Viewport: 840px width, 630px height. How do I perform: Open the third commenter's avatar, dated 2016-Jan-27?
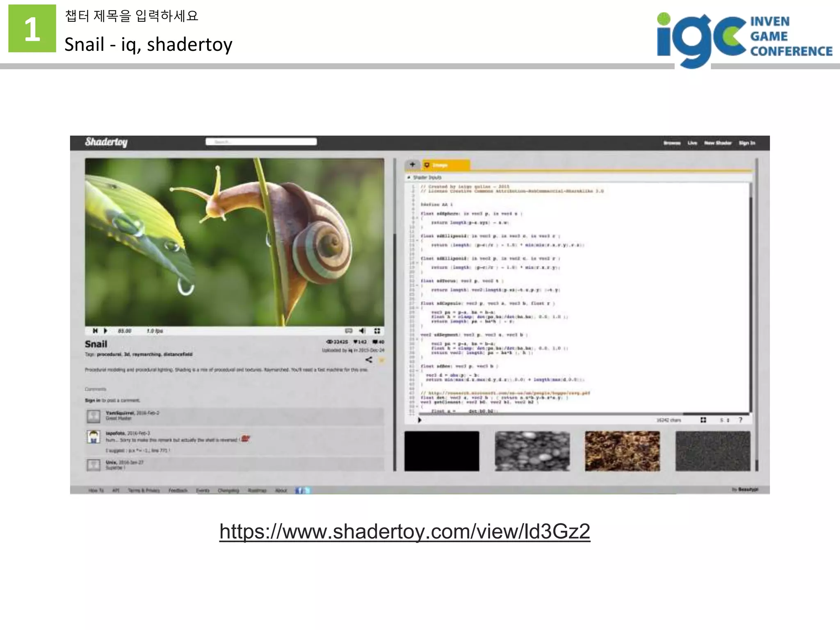coord(94,465)
